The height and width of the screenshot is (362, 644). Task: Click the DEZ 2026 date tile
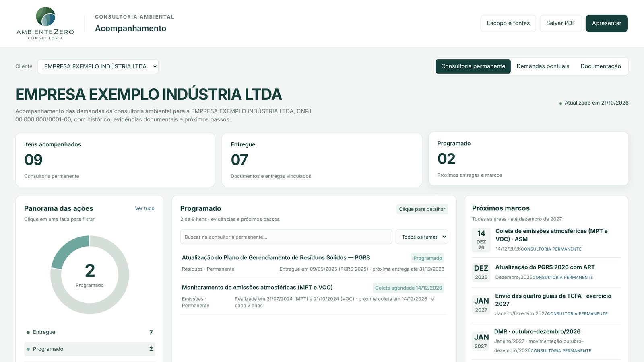[x=481, y=272]
